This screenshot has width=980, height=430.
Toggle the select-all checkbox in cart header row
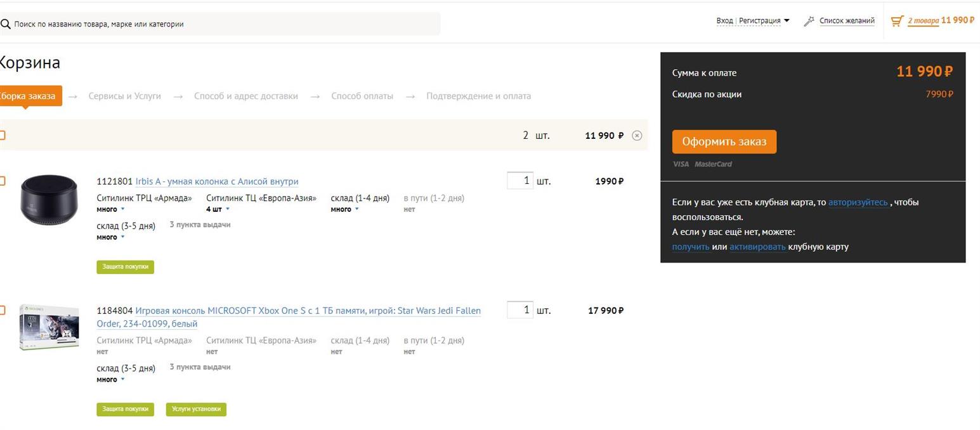click(3, 135)
